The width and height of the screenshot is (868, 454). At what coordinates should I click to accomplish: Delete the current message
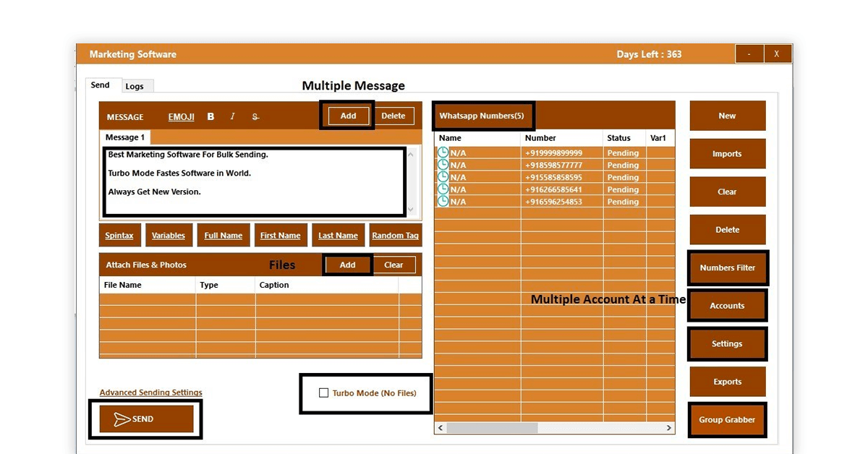[393, 116]
